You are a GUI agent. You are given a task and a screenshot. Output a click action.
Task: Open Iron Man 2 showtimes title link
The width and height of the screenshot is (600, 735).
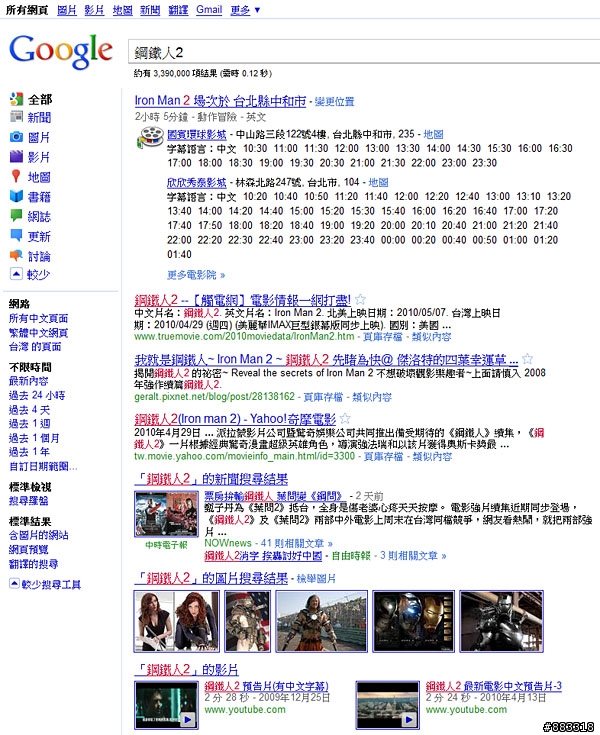220,101
